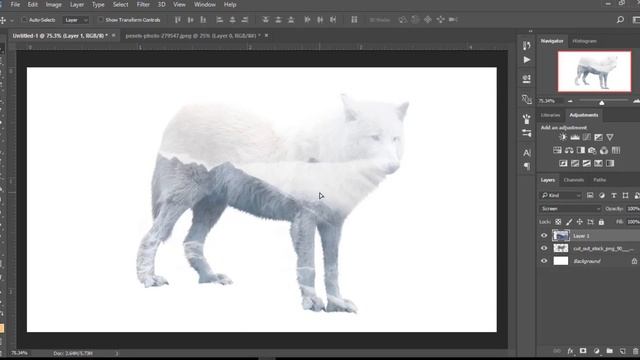Add a Levels adjustment
The image size is (640, 360).
point(575,137)
